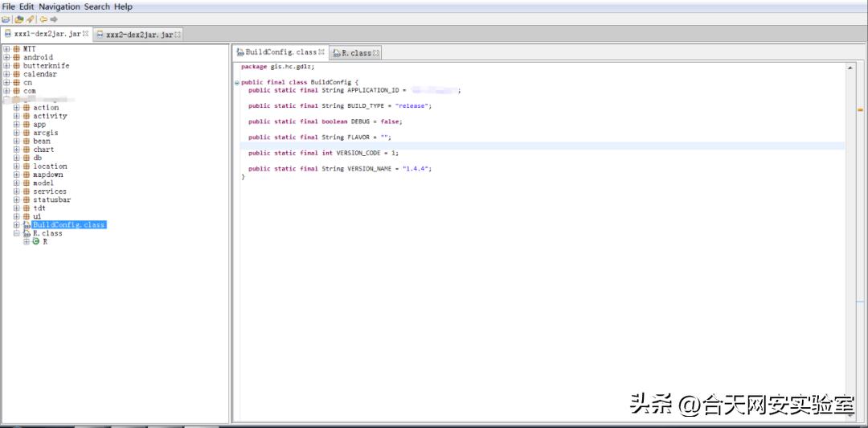This screenshot has width=868, height=428.
Task: Collapse the R.class tree node
Action: [x=16, y=233]
